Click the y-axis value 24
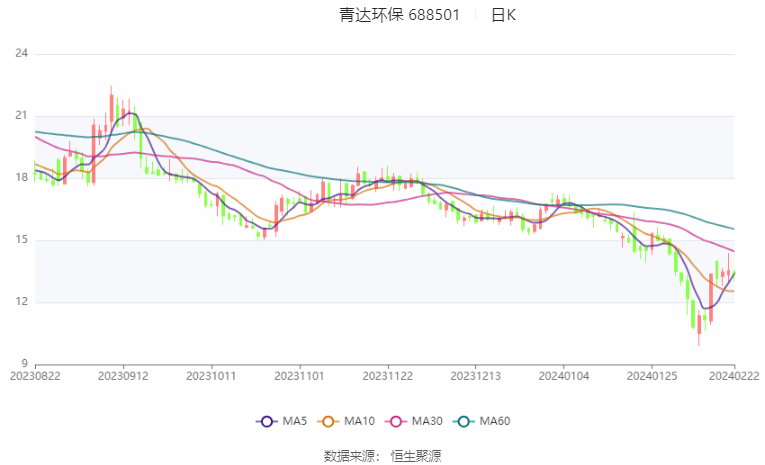765x465 pixels. (21, 53)
